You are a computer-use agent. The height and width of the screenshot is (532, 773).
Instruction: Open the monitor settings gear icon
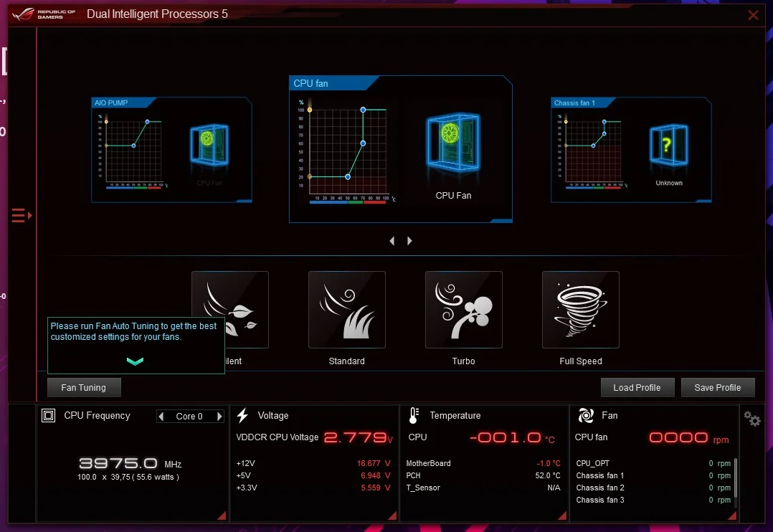[752, 419]
